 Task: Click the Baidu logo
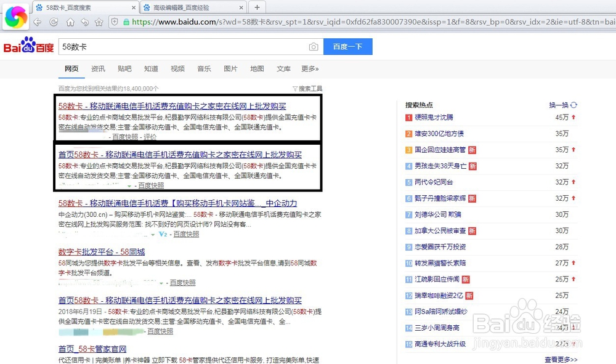[28, 45]
